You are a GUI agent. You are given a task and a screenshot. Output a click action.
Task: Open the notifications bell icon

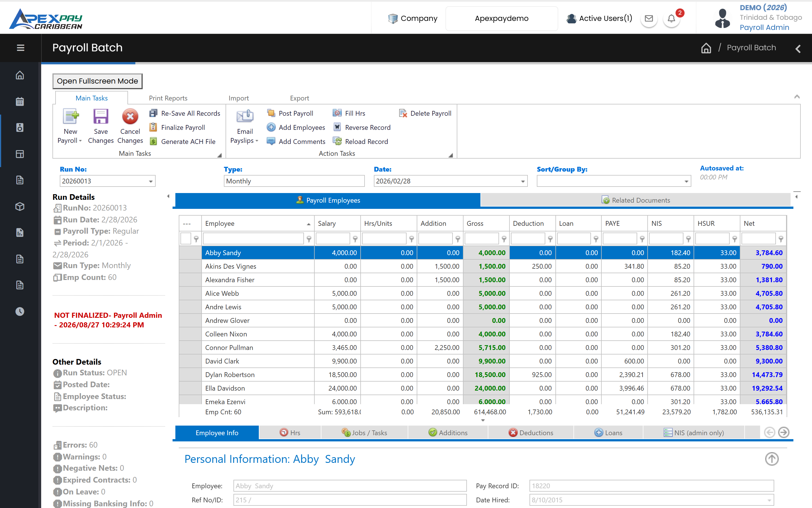coord(671,18)
